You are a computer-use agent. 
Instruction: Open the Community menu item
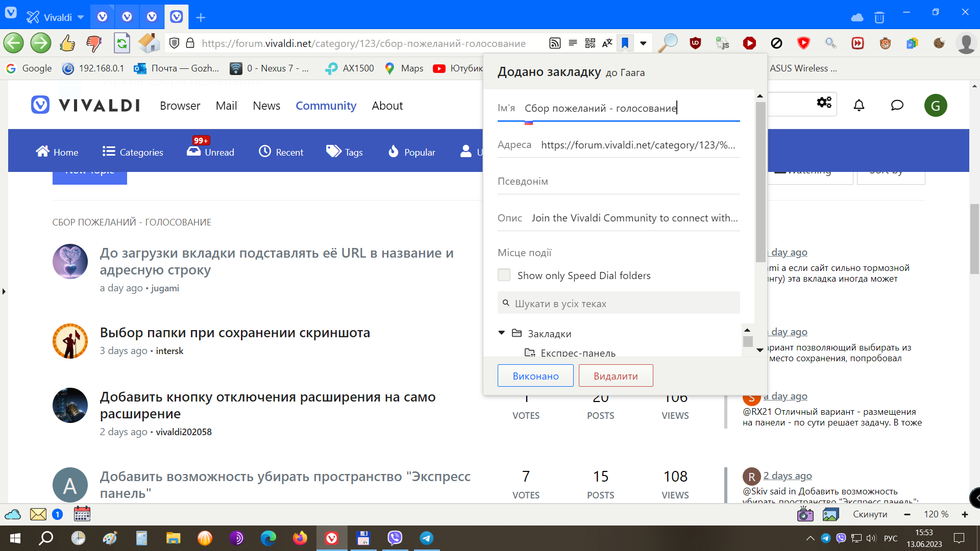click(326, 106)
